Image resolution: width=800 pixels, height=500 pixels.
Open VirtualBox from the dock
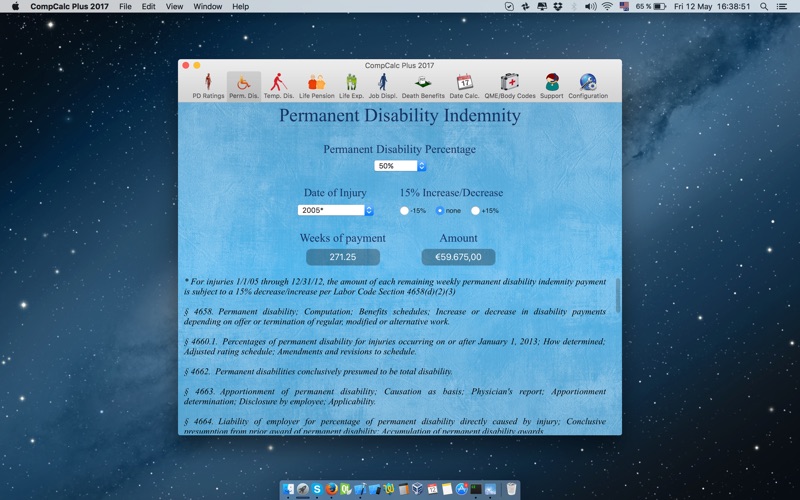(x=417, y=489)
